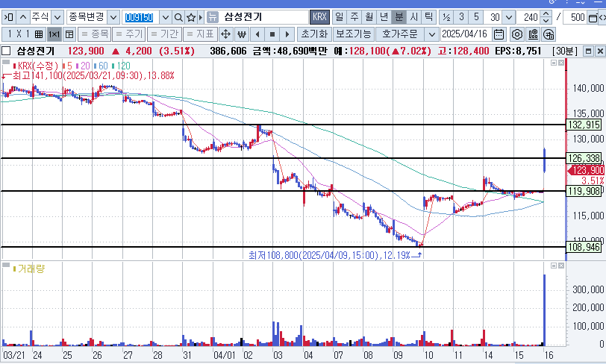The height and width of the screenshot is (364, 606).
Task: Click the table layout icon beside 1×1
Action: (69, 34)
